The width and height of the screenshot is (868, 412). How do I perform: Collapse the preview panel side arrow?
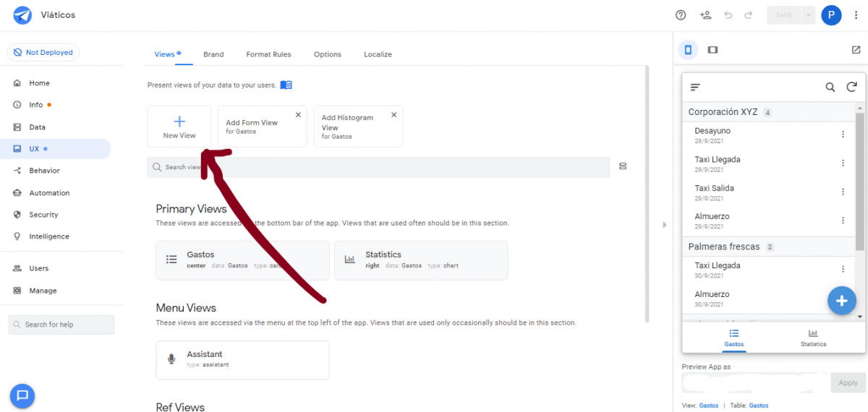664,225
